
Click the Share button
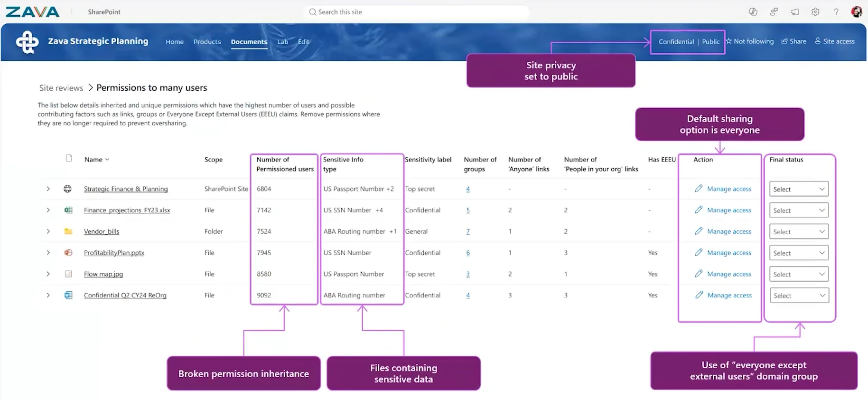tap(794, 41)
